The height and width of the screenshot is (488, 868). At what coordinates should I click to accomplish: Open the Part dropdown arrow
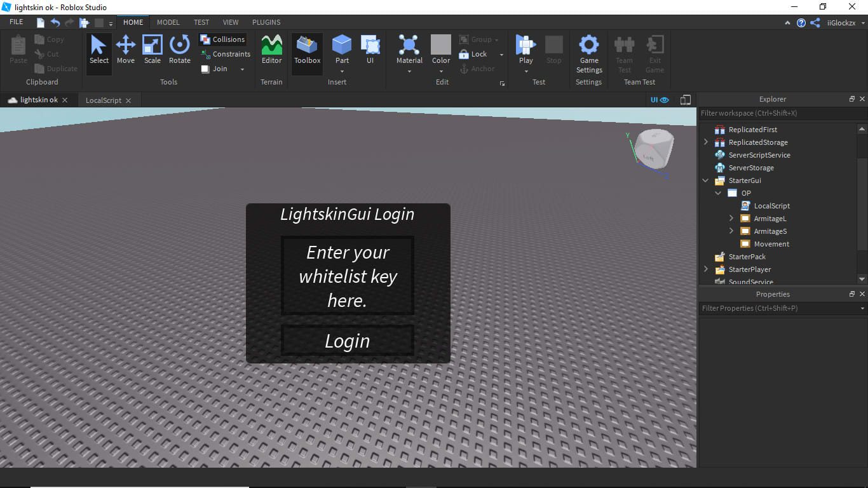click(x=342, y=71)
